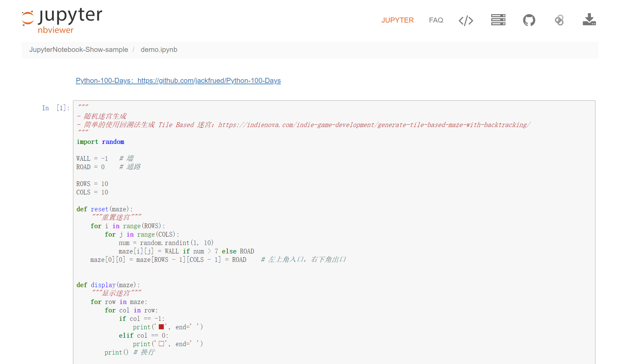
Task: Open the slides/server view icon
Action: [498, 20]
